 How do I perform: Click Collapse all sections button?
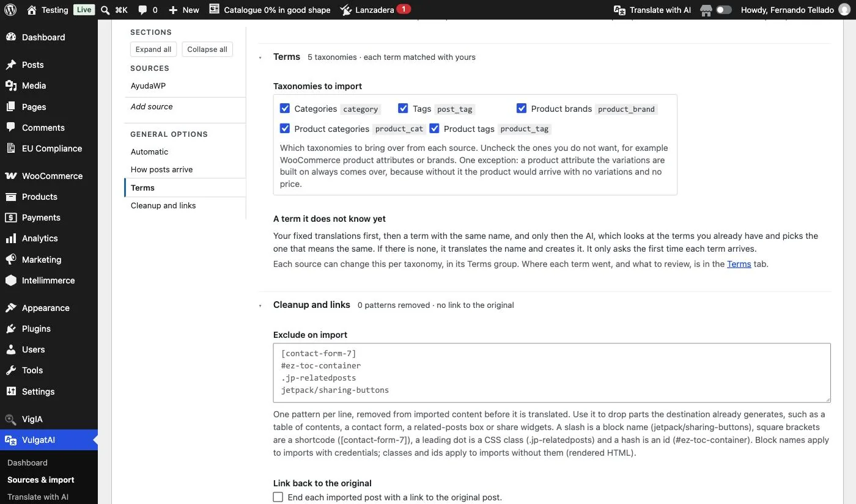[207, 49]
